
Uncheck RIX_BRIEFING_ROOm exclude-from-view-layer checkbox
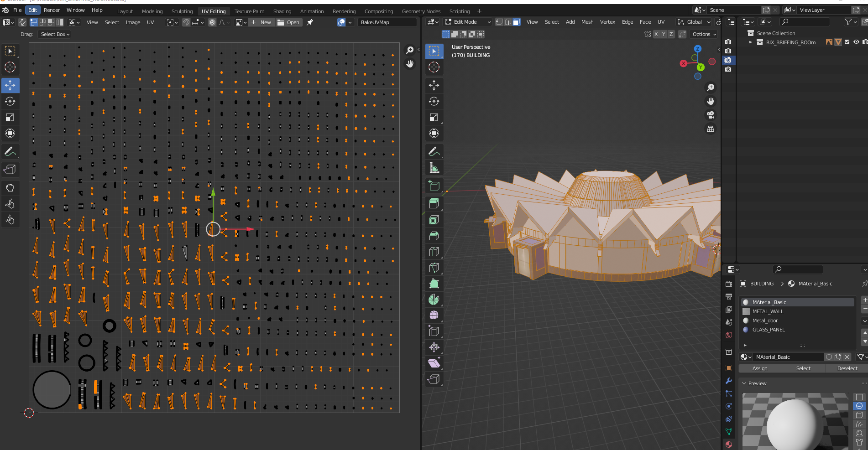coord(847,42)
